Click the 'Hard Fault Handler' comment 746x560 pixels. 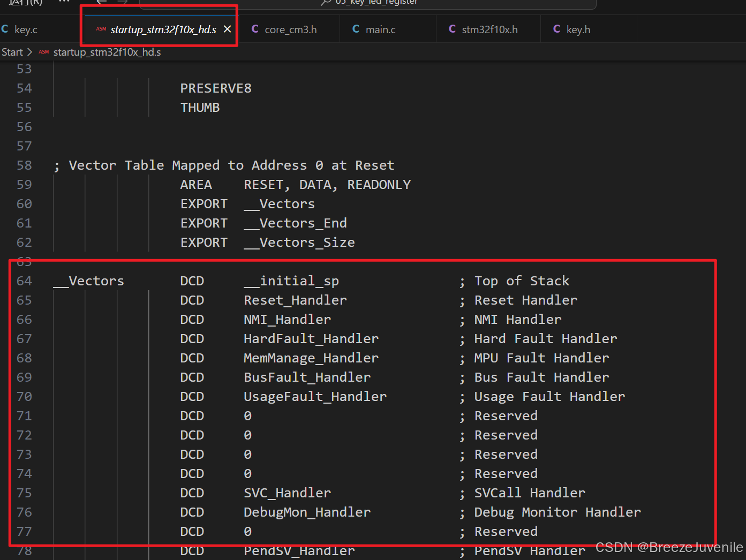[x=546, y=339]
